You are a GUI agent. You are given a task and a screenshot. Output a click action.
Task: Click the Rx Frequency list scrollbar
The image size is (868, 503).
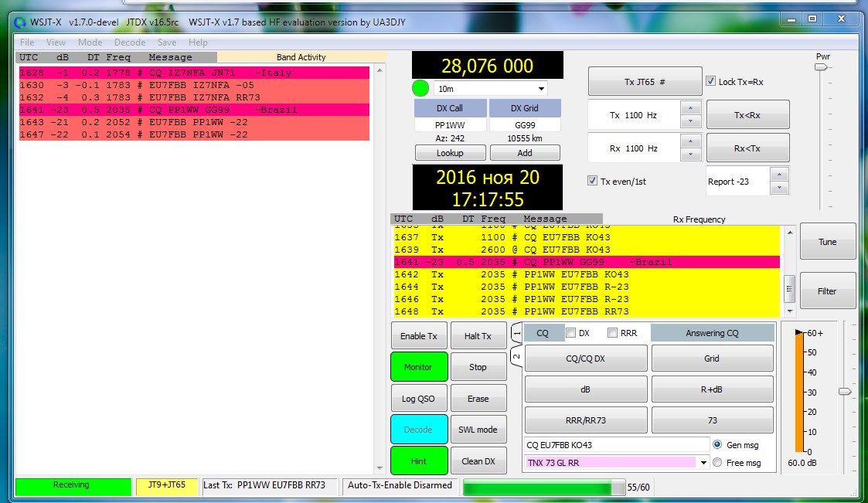[x=790, y=287]
